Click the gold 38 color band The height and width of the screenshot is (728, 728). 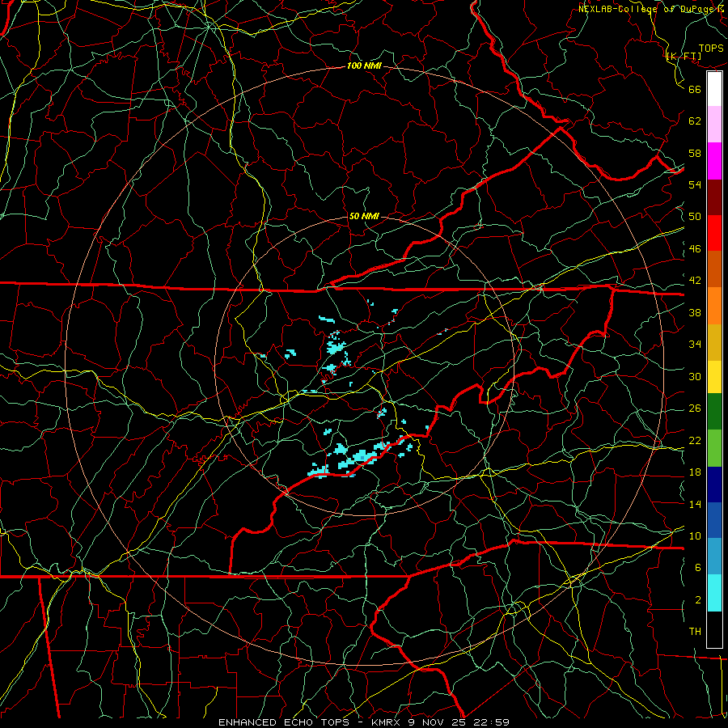714,342
